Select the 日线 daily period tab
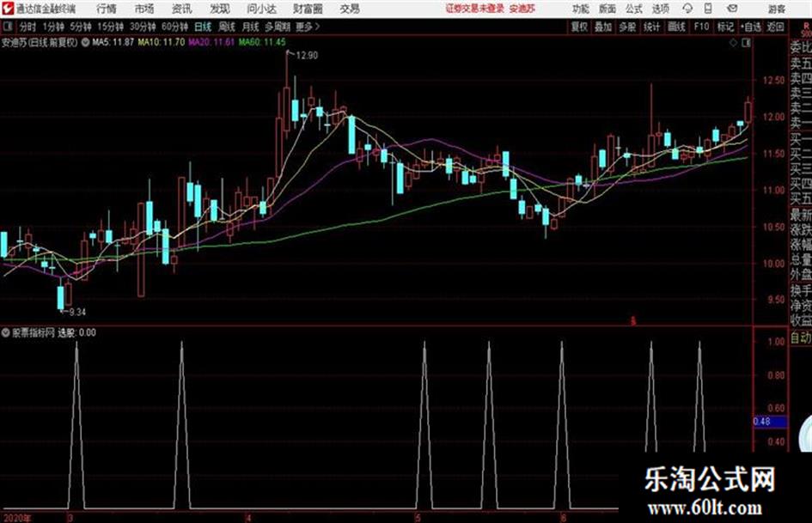This screenshot has height=523, width=812. click(x=203, y=27)
